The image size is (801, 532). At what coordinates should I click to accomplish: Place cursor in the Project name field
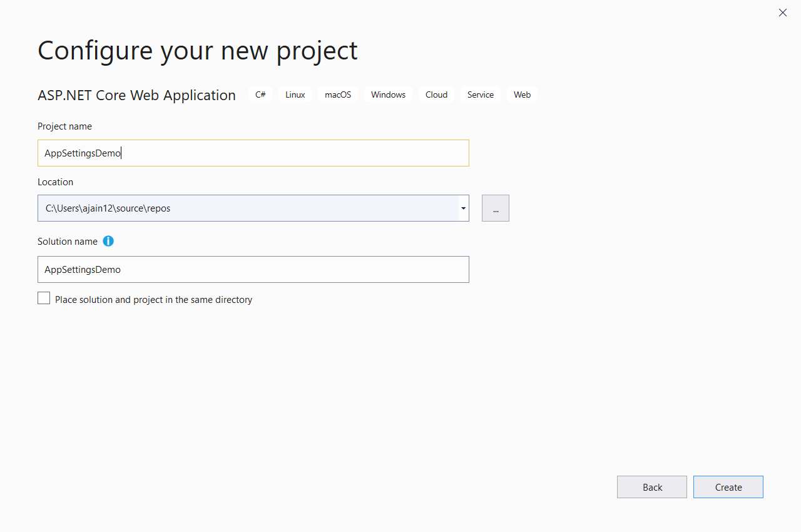(253, 153)
